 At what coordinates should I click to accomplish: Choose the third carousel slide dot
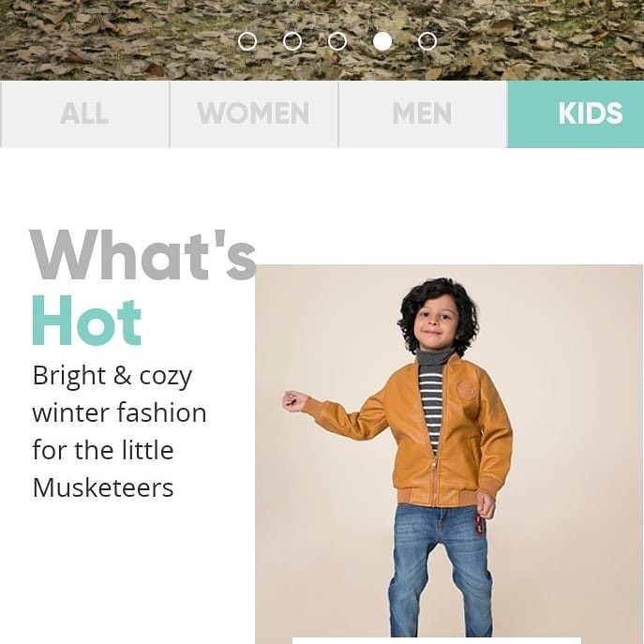point(337,41)
